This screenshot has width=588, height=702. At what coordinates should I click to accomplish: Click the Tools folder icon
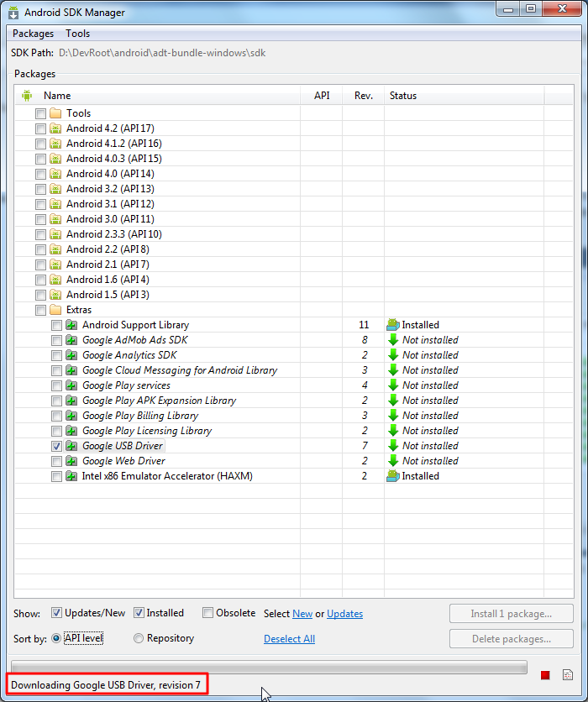(55, 113)
